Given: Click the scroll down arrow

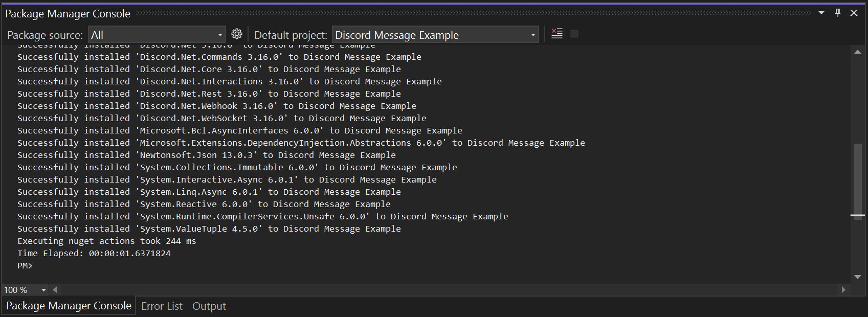Looking at the screenshot, I should click(x=858, y=277).
